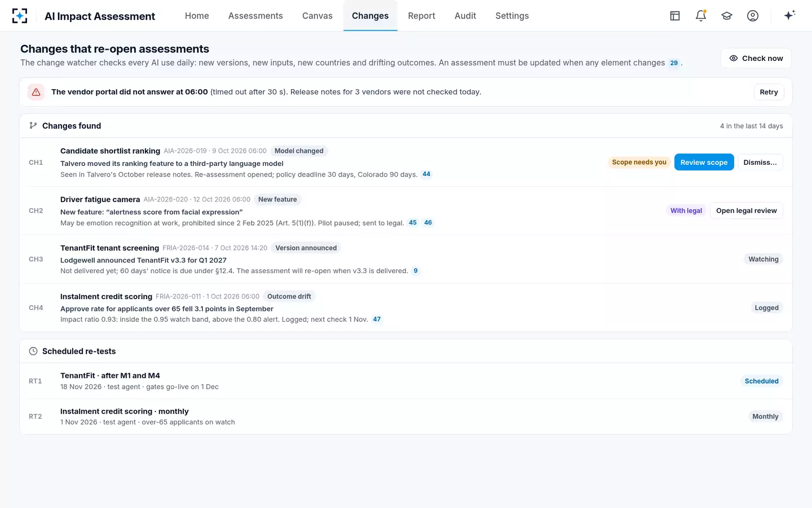Image resolution: width=812 pixels, height=508 pixels.
Task: Click the AI Impact Assessment logo icon
Action: point(20,16)
